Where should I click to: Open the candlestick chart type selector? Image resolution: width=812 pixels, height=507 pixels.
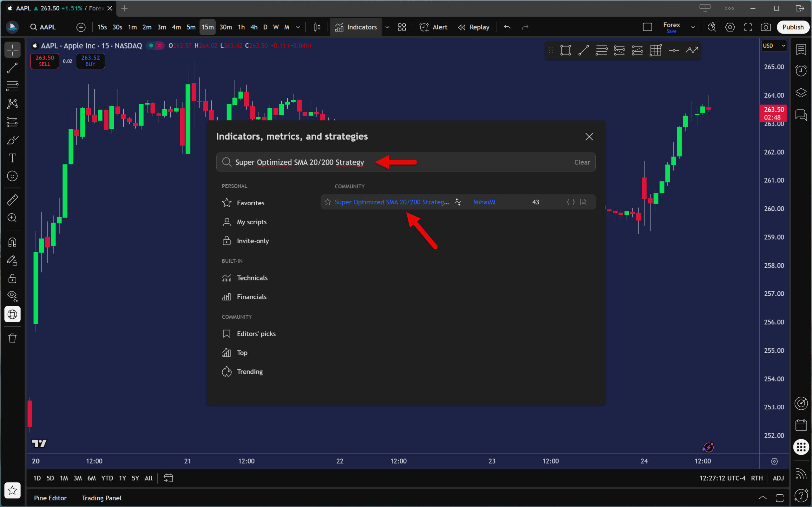tap(317, 27)
